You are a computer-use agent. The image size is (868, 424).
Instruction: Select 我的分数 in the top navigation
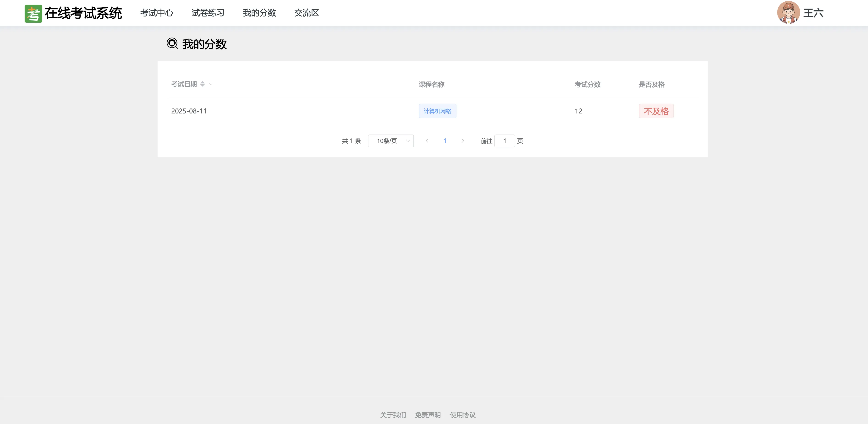point(259,13)
